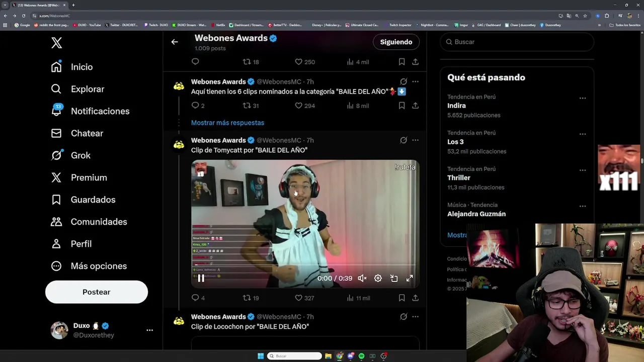Viewport: 644px width, 362px height.
Task: Open the Netflix bookmark
Action: click(218, 25)
